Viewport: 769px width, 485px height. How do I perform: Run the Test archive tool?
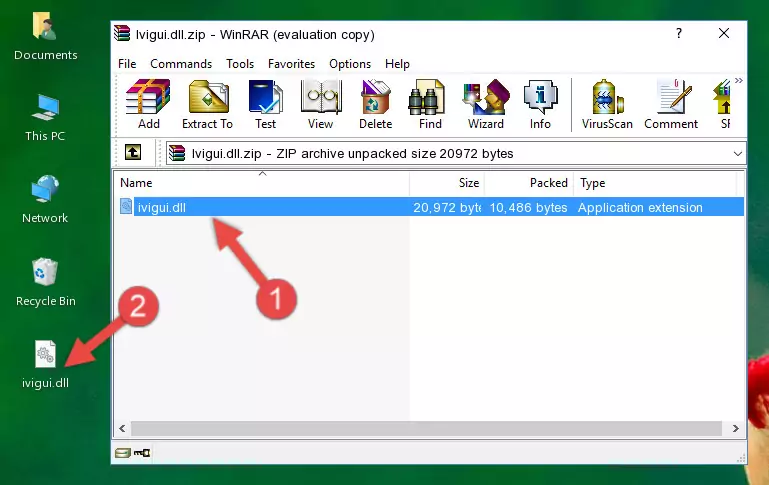tap(265, 104)
